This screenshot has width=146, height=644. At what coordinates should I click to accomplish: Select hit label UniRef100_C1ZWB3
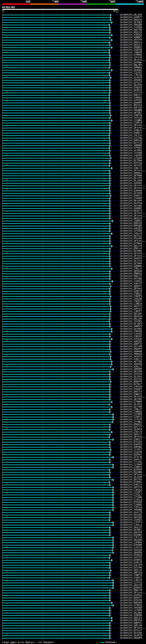coord(131,120)
